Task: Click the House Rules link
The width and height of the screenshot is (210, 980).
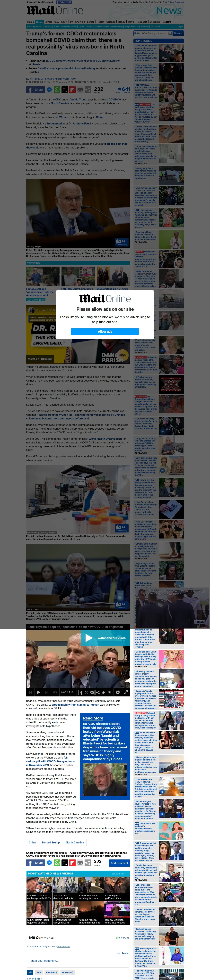Action: coord(64,947)
